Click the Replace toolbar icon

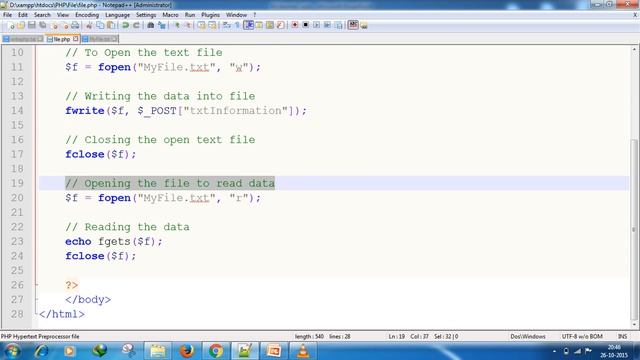(162, 25)
